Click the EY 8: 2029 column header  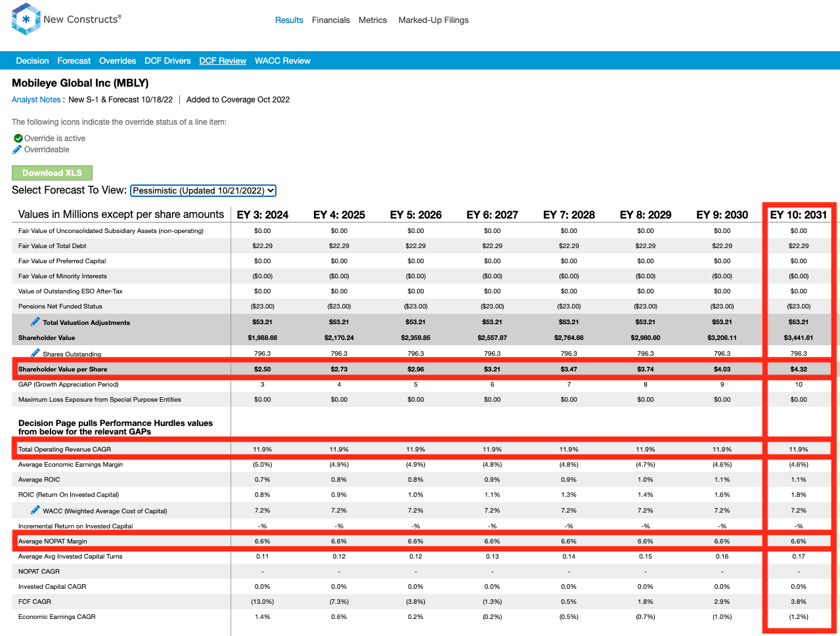[x=646, y=215]
